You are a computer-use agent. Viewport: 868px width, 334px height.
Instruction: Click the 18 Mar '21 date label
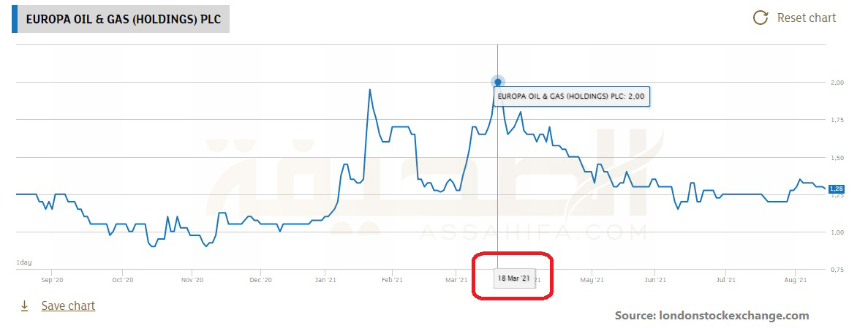[x=513, y=278]
